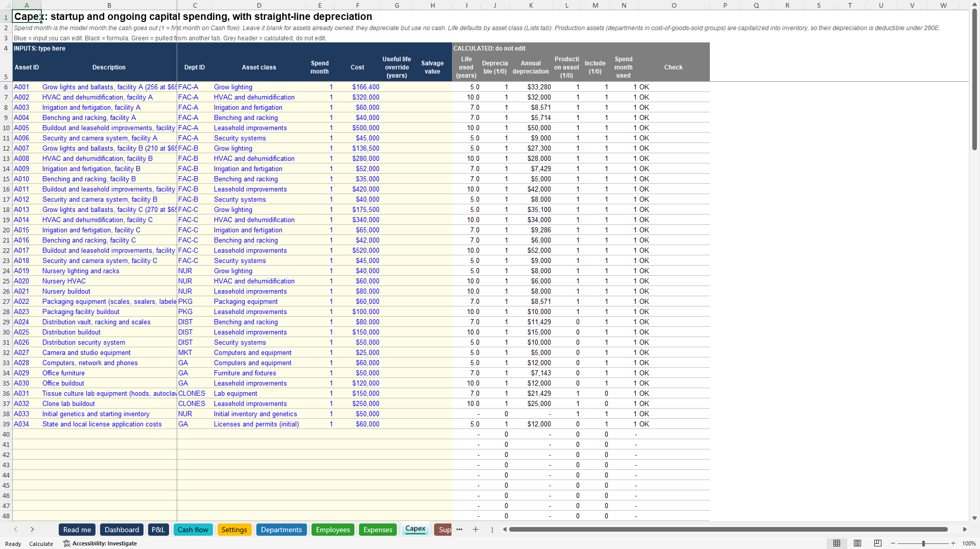
Task: Switch to Page Break Preview
Action: pos(877,543)
